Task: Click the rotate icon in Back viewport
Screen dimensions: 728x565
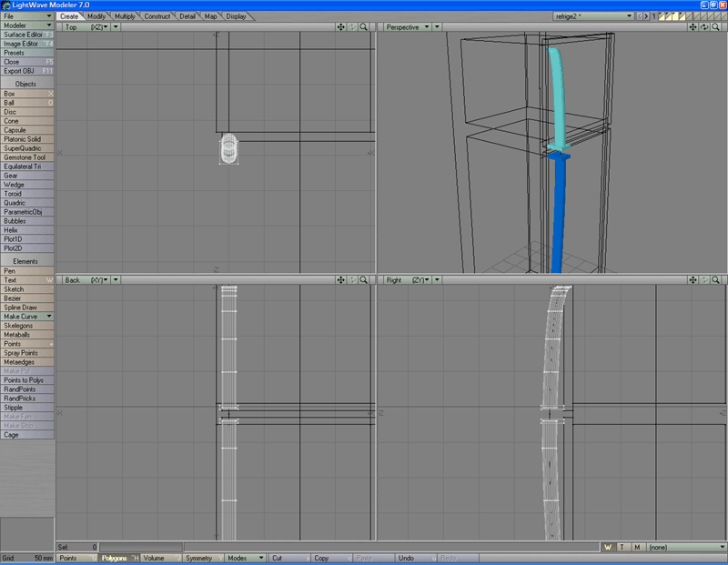Action: tap(352, 280)
